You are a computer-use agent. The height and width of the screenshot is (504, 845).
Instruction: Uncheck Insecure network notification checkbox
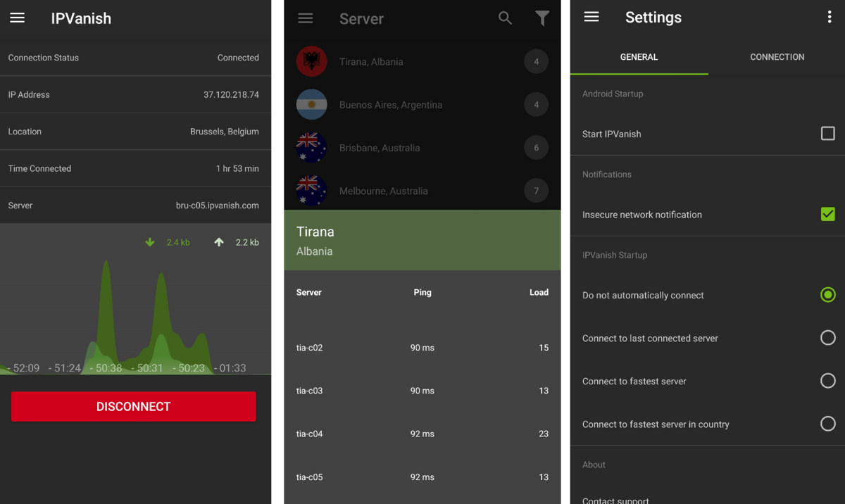828,214
